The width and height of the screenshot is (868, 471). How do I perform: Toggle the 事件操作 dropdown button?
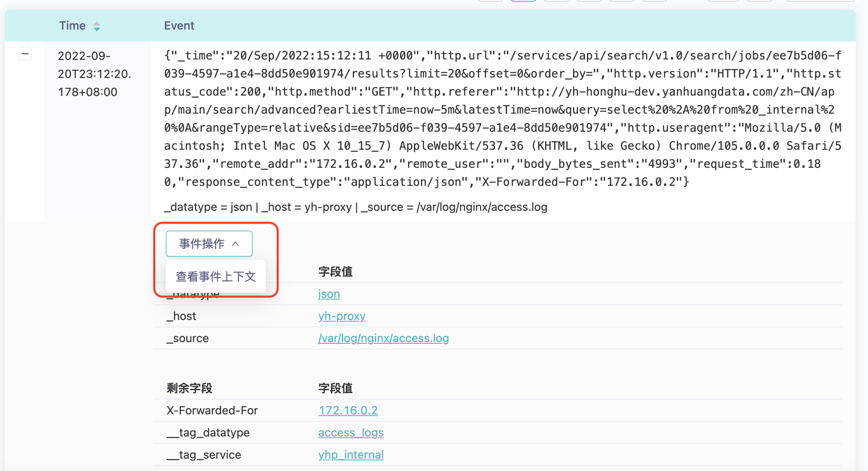coord(209,244)
